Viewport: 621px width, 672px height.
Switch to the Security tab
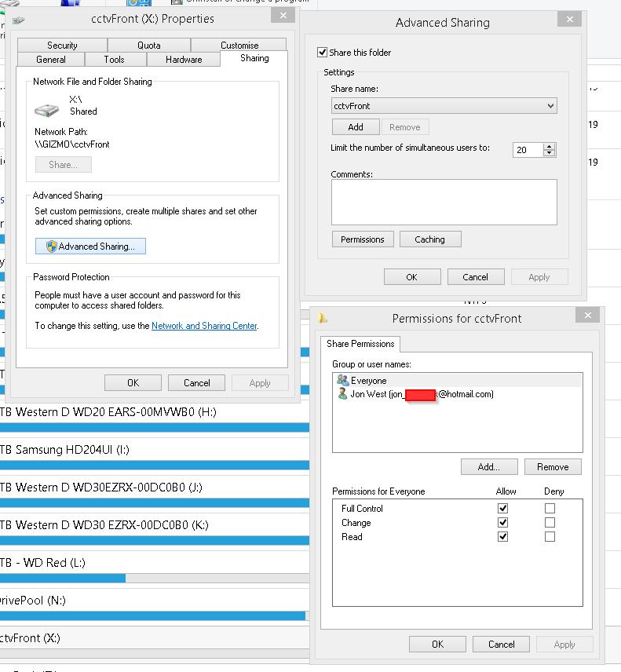[x=62, y=46]
